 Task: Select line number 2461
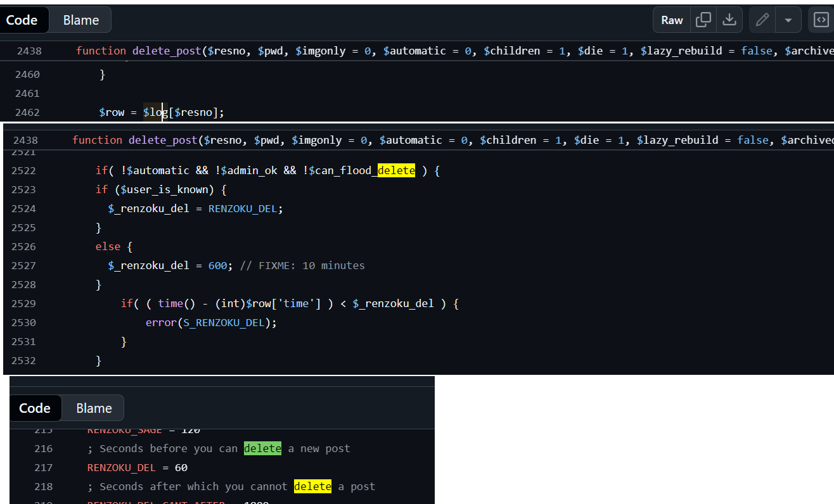tap(28, 93)
